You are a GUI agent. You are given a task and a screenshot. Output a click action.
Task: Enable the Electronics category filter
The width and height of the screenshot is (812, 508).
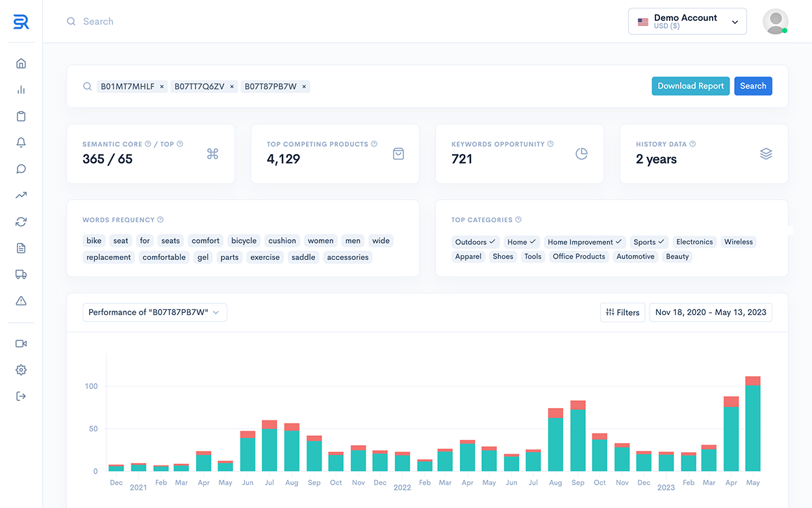click(x=694, y=242)
